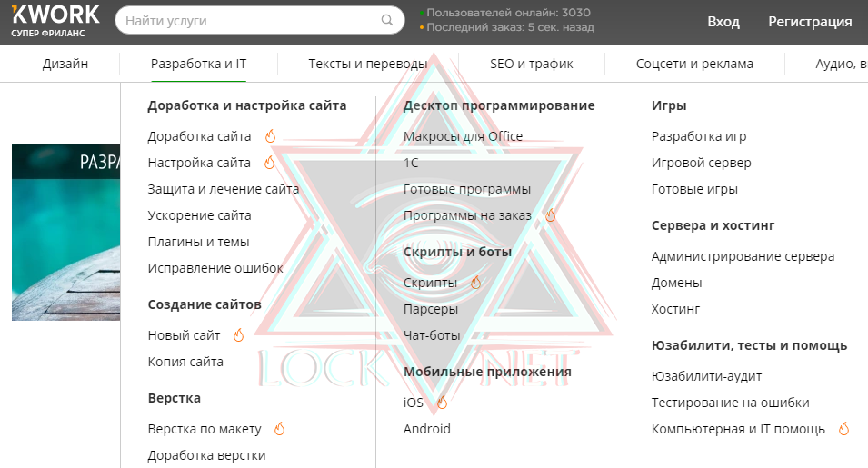
Task: Open the Вход login link
Action: [723, 22]
